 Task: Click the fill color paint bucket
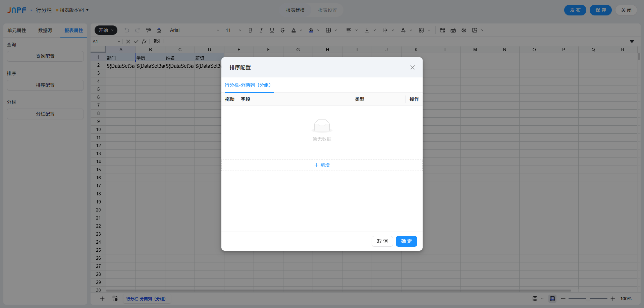pos(311,30)
